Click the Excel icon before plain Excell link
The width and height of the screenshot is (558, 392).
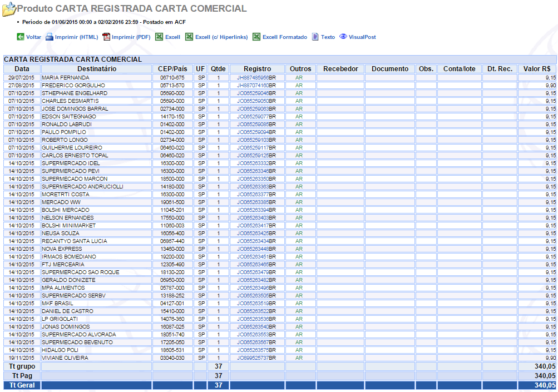(x=159, y=37)
